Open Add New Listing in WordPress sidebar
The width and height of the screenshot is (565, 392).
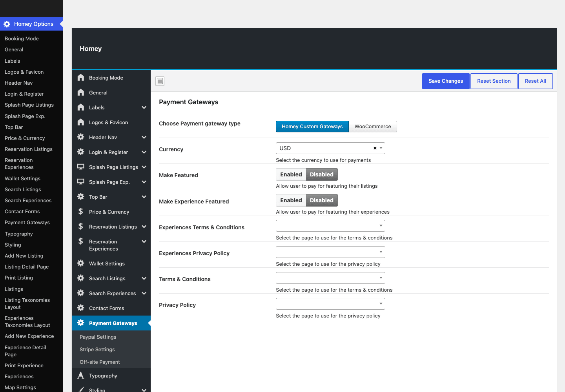tap(24, 256)
